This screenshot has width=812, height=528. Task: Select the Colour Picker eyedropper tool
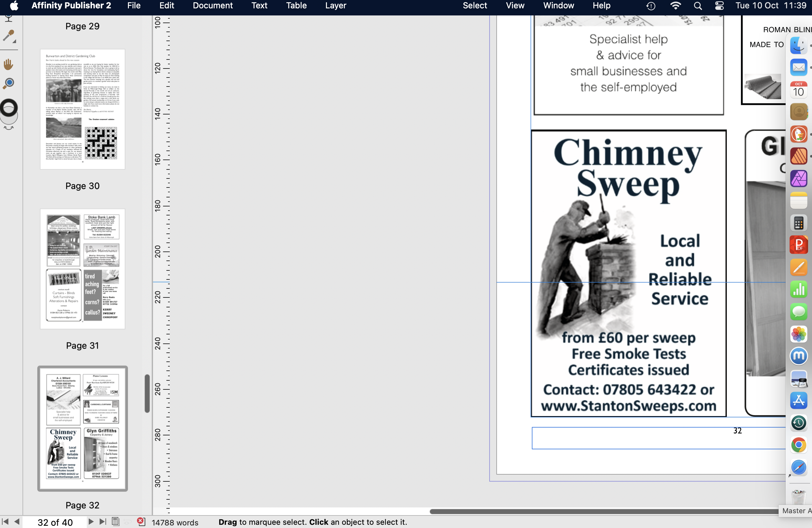coord(9,36)
